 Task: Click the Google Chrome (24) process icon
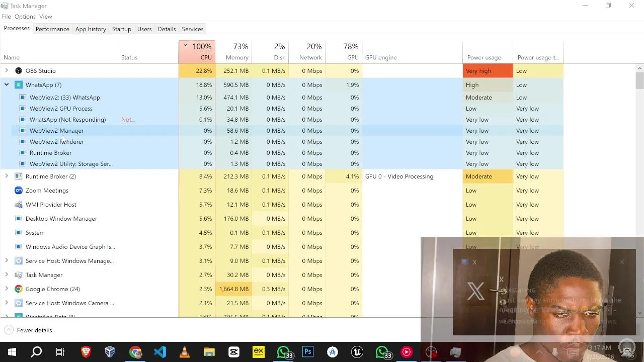click(19, 289)
